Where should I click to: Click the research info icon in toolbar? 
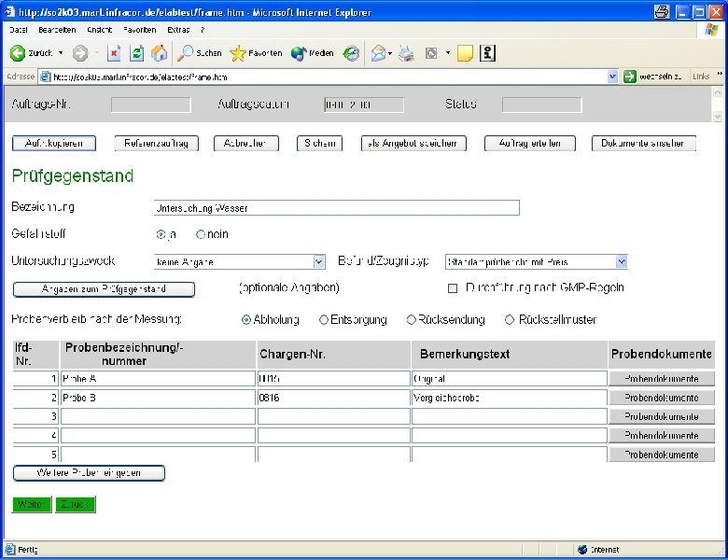click(487, 53)
